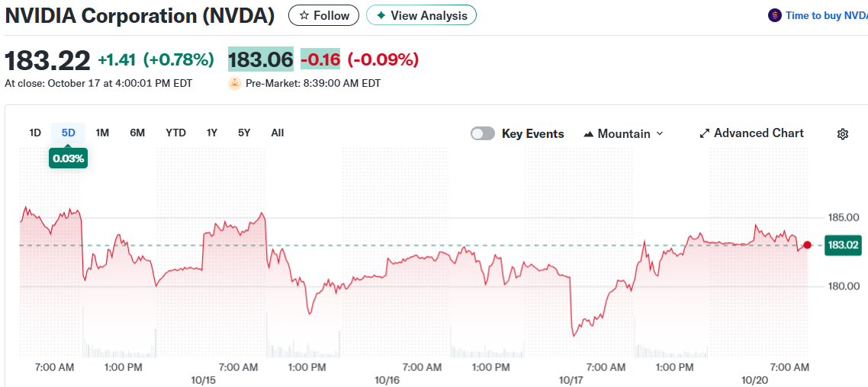This screenshot has width=868, height=387.
Task: Open chart settings gear icon
Action: [x=843, y=134]
